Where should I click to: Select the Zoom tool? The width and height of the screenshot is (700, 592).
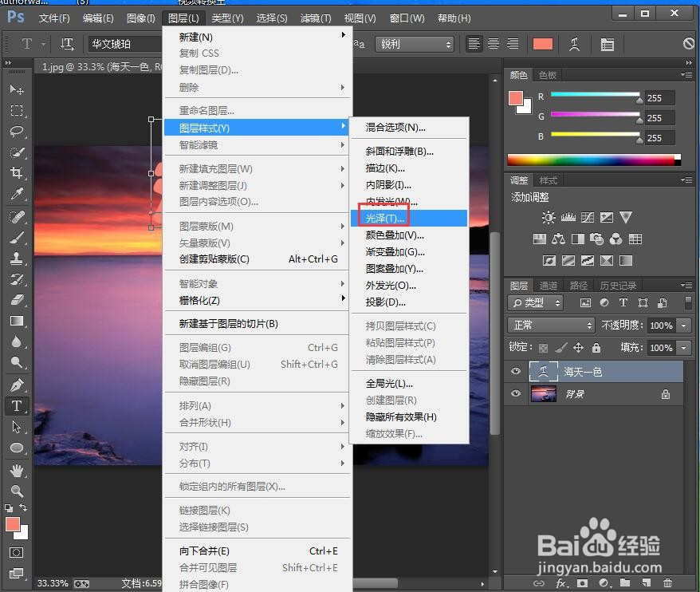click(x=17, y=491)
